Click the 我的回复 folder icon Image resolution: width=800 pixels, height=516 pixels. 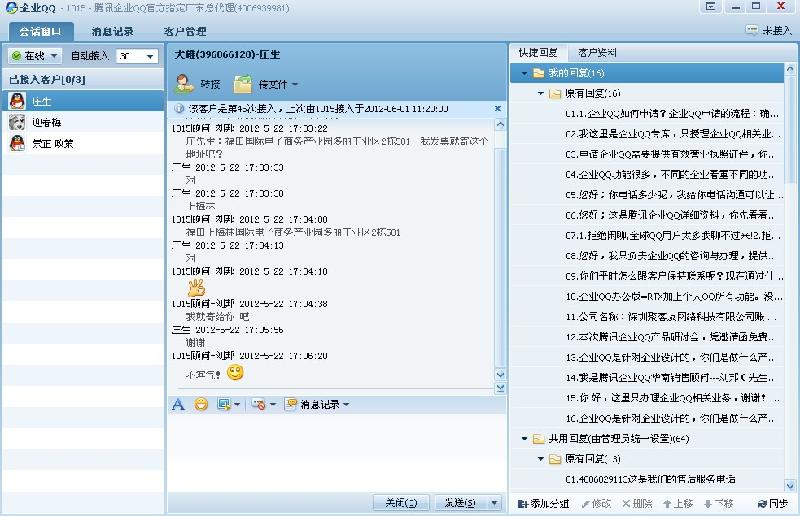tap(538, 73)
